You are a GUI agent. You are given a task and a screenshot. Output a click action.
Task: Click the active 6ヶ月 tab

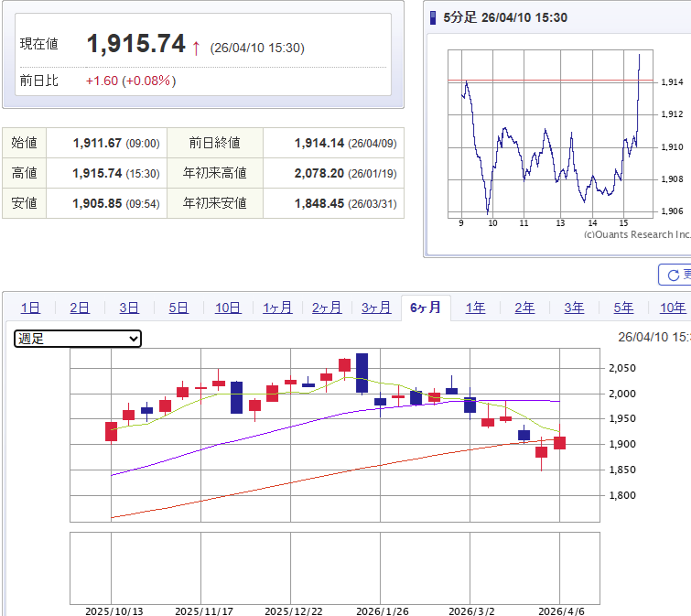426,308
